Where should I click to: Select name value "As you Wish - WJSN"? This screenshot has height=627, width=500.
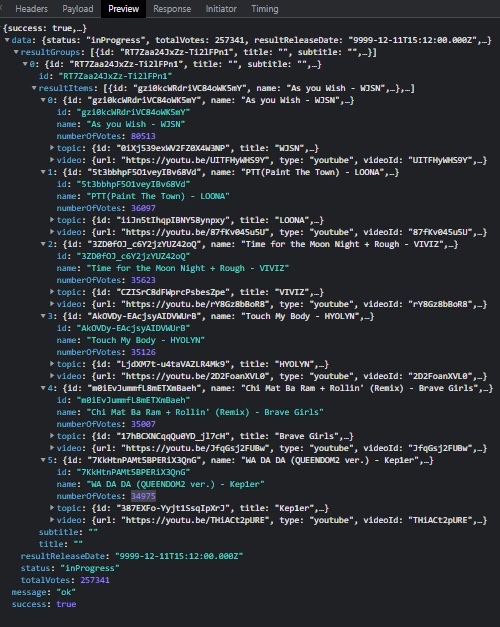(136, 124)
